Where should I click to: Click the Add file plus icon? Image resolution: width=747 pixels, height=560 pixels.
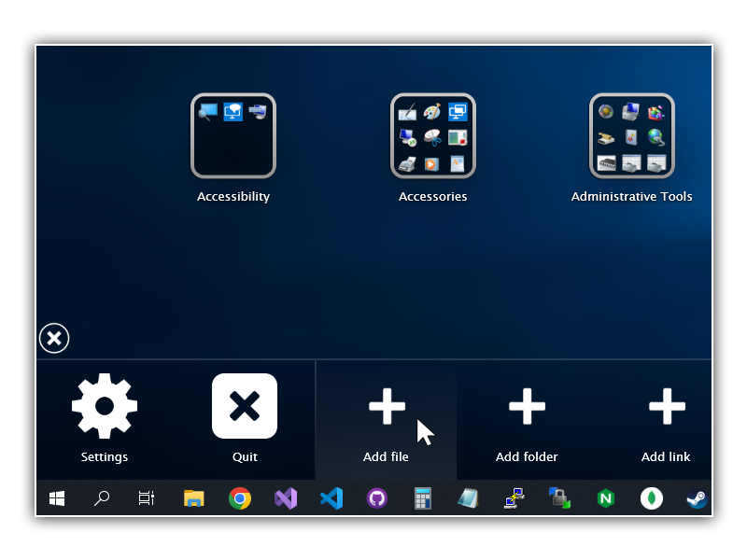point(387,406)
